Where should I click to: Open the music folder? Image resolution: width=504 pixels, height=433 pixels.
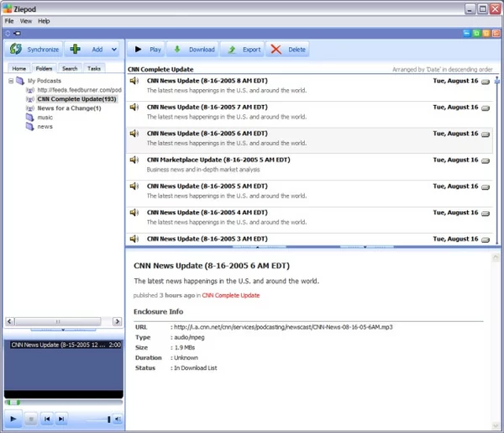point(45,118)
